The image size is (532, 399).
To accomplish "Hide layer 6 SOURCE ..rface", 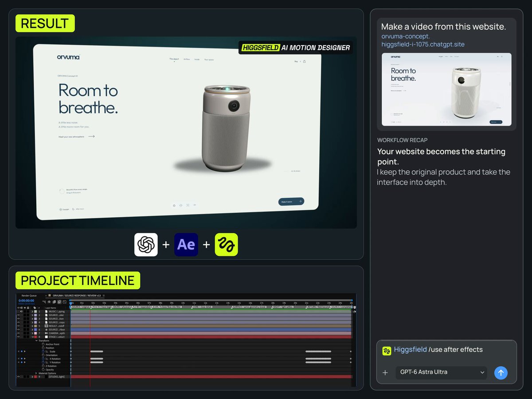I will [x=18, y=329].
